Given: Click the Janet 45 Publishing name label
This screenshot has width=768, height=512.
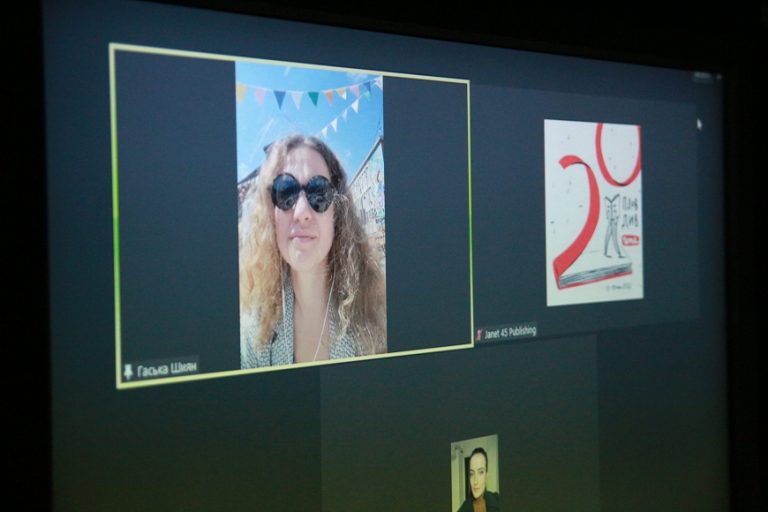Looking at the screenshot, I should (x=510, y=332).
